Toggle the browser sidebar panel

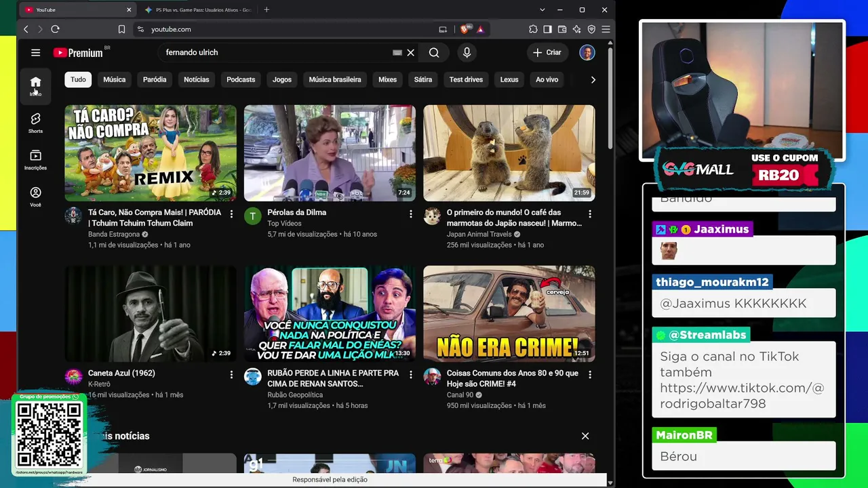click(x=547, y=29)
